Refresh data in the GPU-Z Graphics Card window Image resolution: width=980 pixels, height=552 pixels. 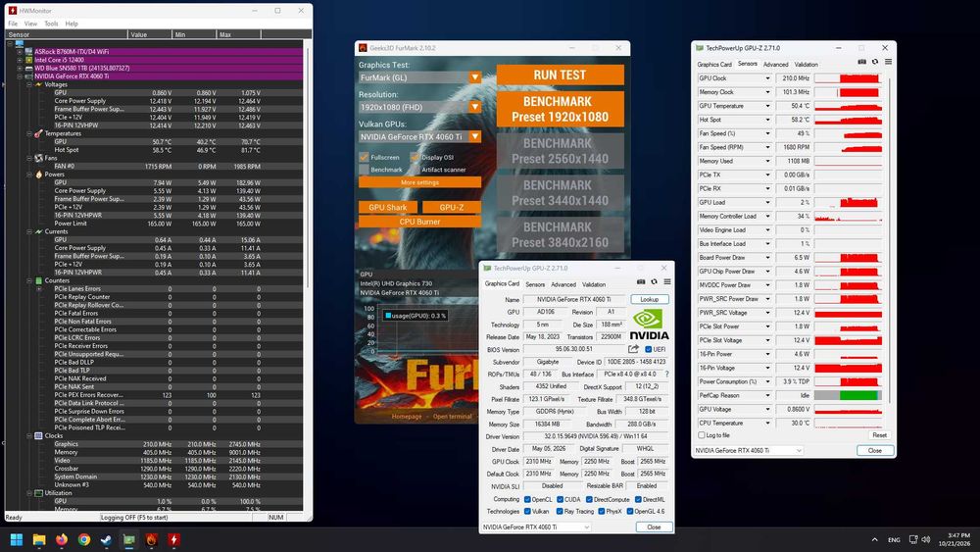[654, 282]
